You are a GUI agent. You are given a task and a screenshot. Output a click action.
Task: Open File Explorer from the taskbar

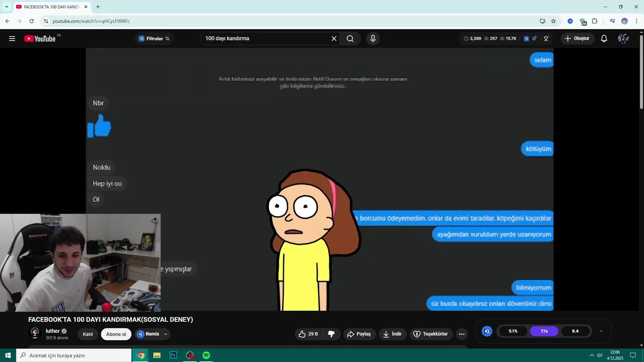pos(157,355)
